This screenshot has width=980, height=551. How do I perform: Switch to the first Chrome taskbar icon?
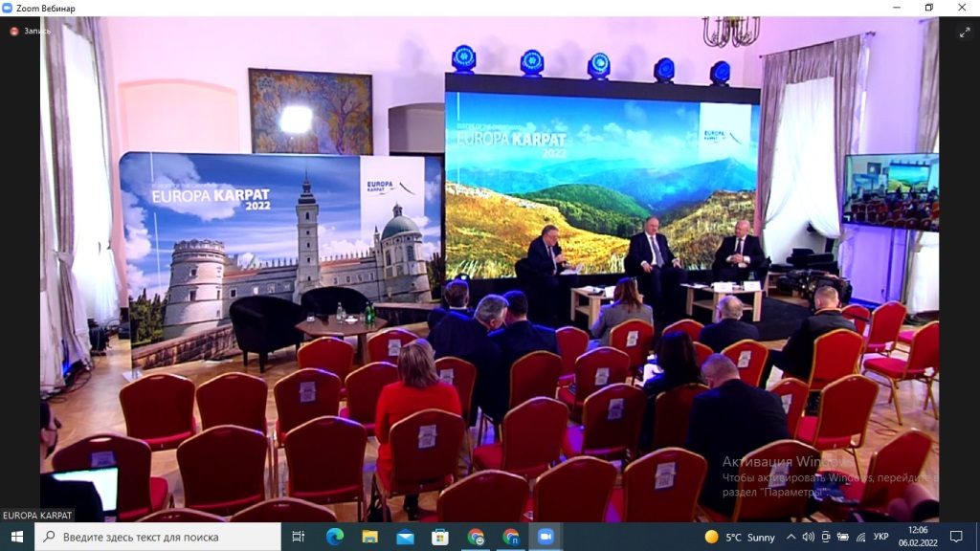click(x=476, y=537)
